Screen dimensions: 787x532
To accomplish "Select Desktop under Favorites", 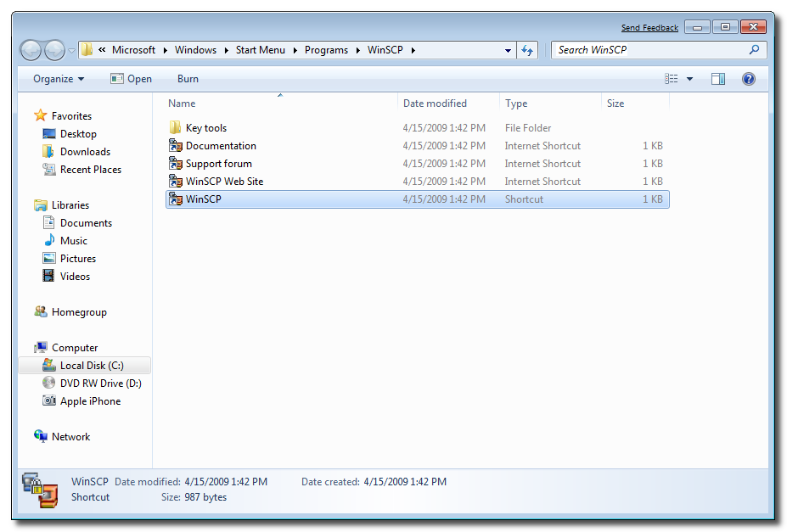I will pos(78,134).
